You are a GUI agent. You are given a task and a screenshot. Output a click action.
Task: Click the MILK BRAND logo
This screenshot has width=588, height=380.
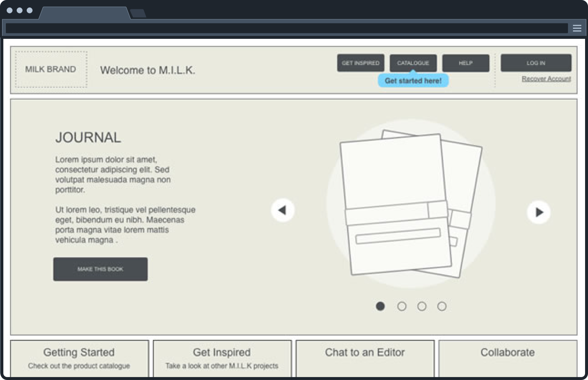tap(51, 69)
